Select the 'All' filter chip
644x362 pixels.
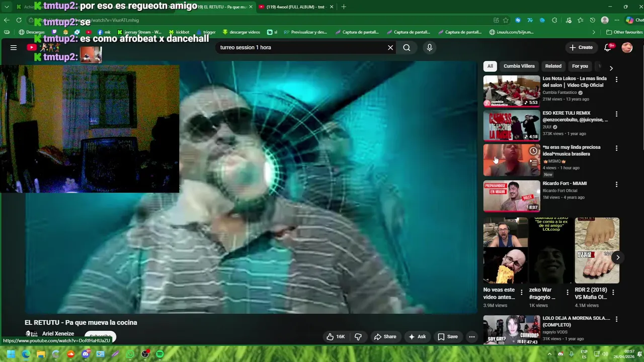(490, 66)
